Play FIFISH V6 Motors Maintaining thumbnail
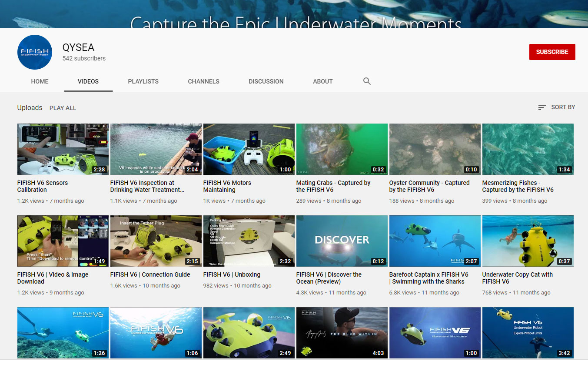Image resolution: width=588 pixels, height=368 pixels. point(249,149)
